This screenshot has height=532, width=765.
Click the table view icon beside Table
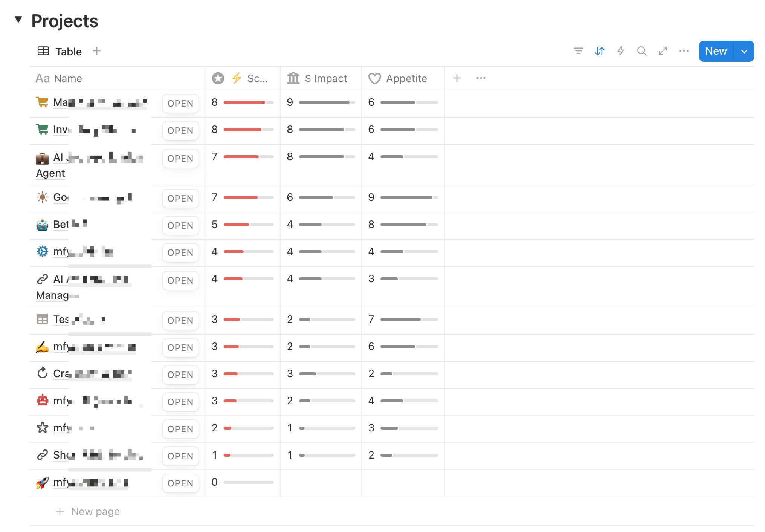pyautogui.click(x=43, y=51)
